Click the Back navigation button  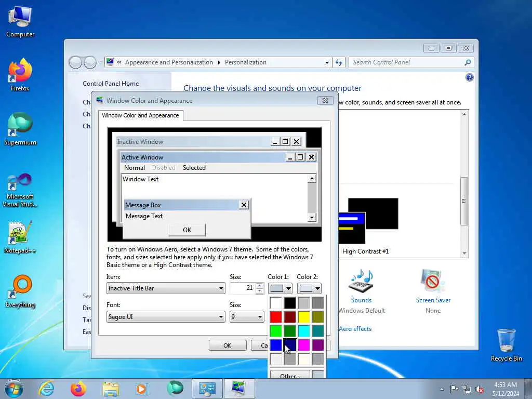pos(75,62)
